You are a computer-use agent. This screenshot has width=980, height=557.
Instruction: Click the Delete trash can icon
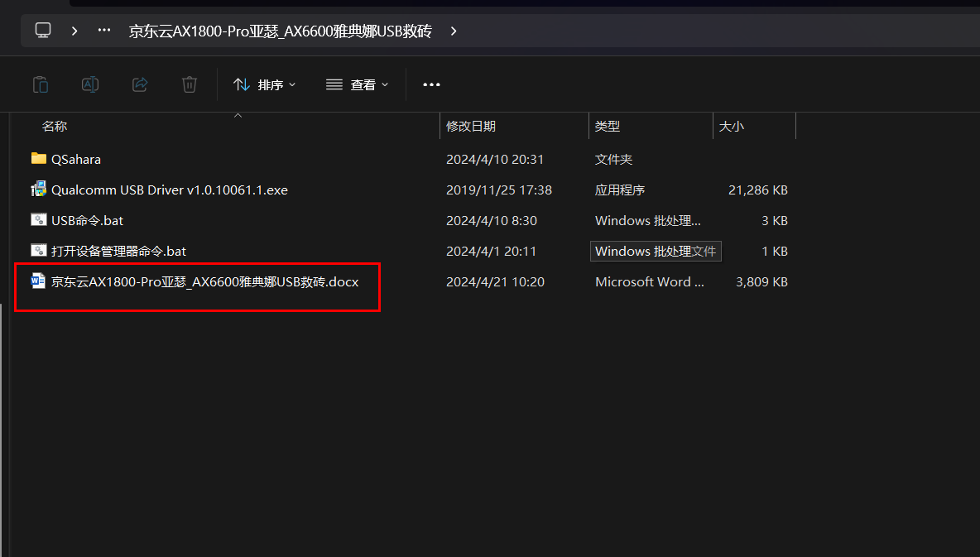[190, 84]
